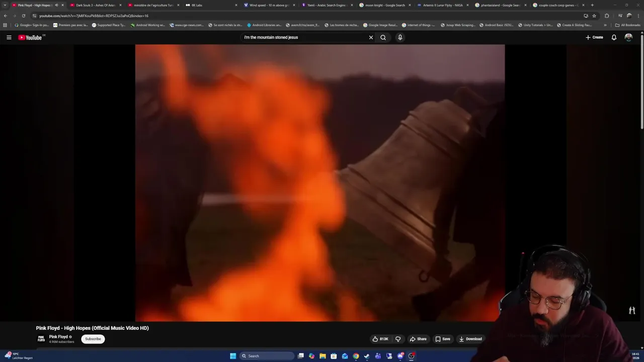
Task: Switch to couple couch coop games tab
Action: tap(558, 5)
